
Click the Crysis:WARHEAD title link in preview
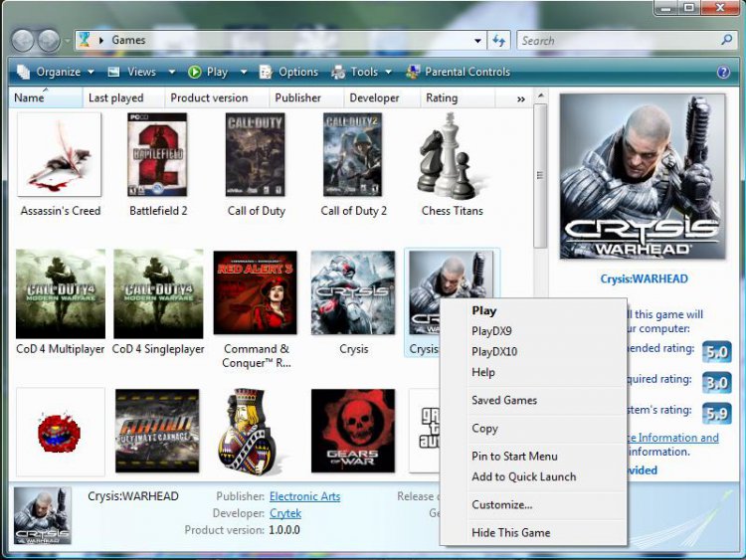(644, 279)
